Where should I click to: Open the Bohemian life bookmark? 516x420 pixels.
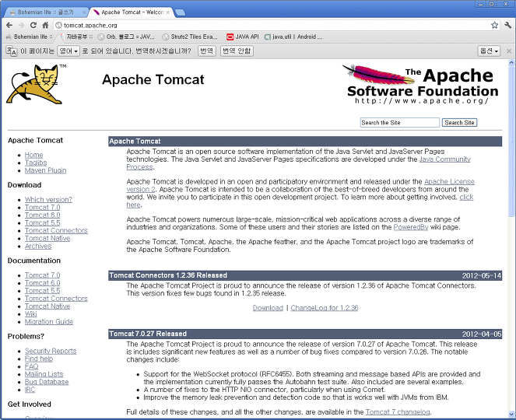pos(30,37)
